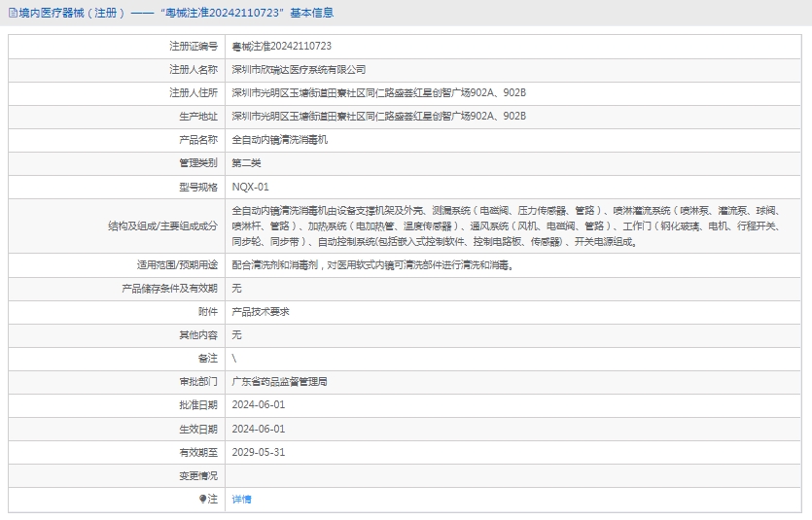
Task: Click the attachment value 产品技术要求
Action: [260, 312]
